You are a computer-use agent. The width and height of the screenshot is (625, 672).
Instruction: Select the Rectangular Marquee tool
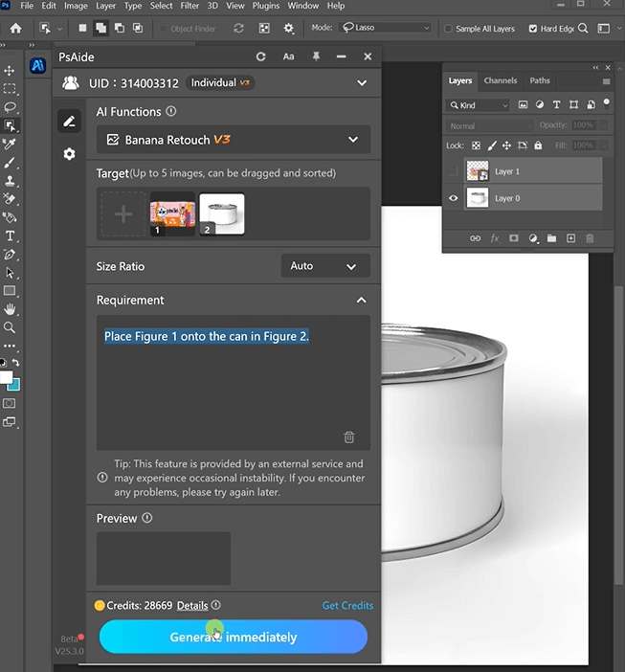pyautogui.click(x=10, y=89)
